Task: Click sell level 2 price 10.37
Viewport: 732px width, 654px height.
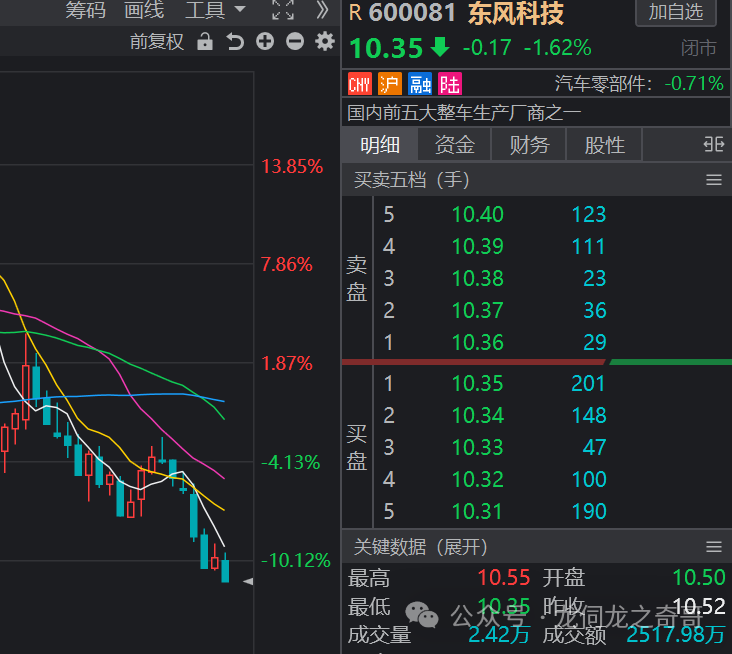Action: coord(478,310)
